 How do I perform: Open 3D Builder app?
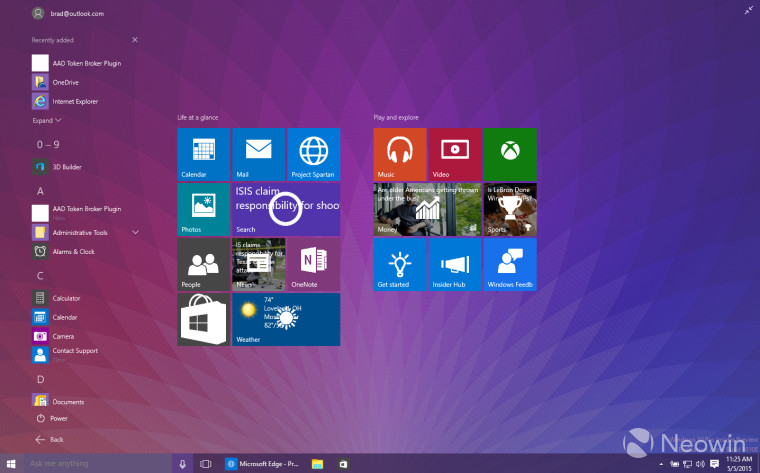tap(57, 167)
